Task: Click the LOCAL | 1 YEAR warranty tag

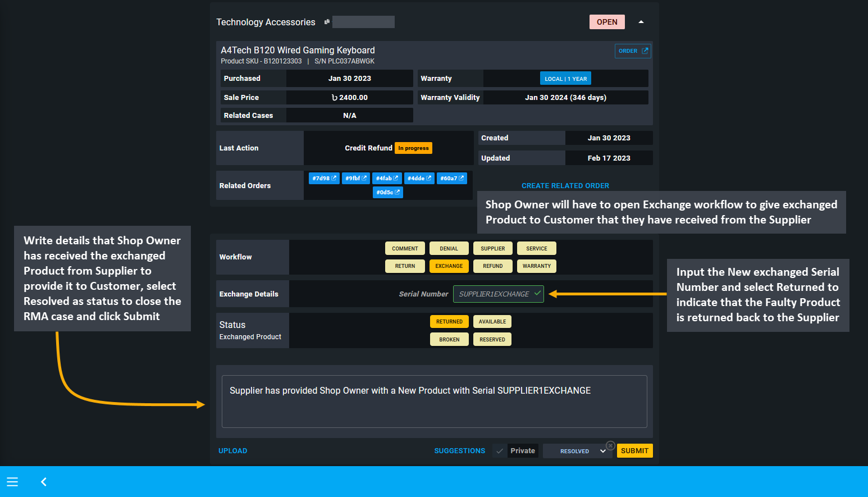Action: (565, 79)
